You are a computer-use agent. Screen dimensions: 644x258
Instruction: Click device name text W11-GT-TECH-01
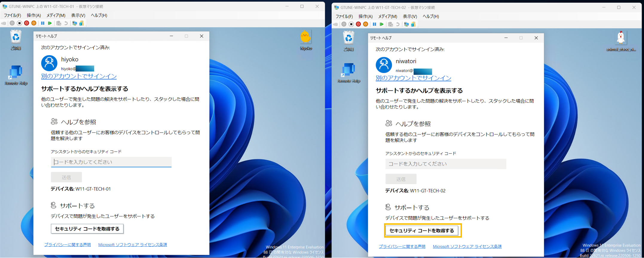pos(93,189)
